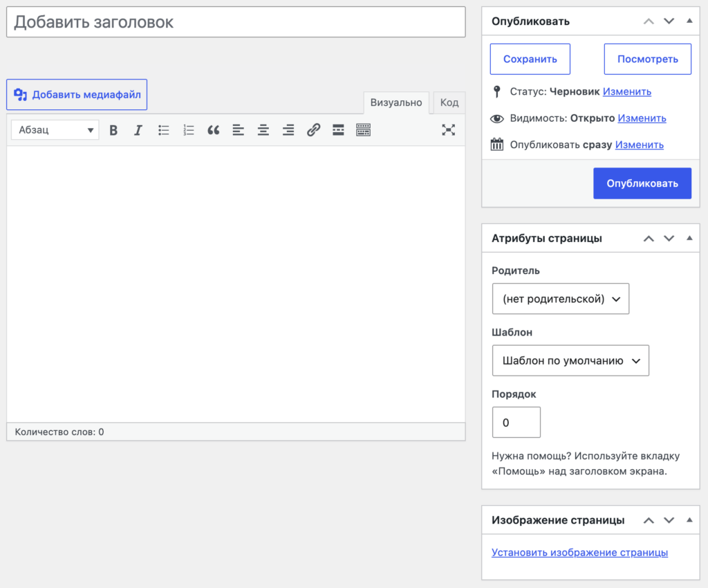Move Опубликовать panel down
The height and width of the screenshot is (588, 708).
coord(669,21)
